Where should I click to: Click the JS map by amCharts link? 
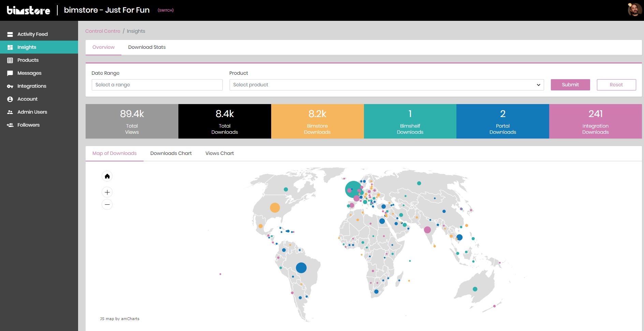click(120, 319)
